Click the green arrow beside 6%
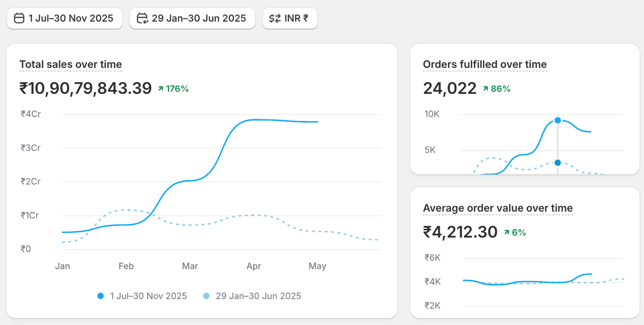The height and width of the screenshot is (325, 644). 507,232
